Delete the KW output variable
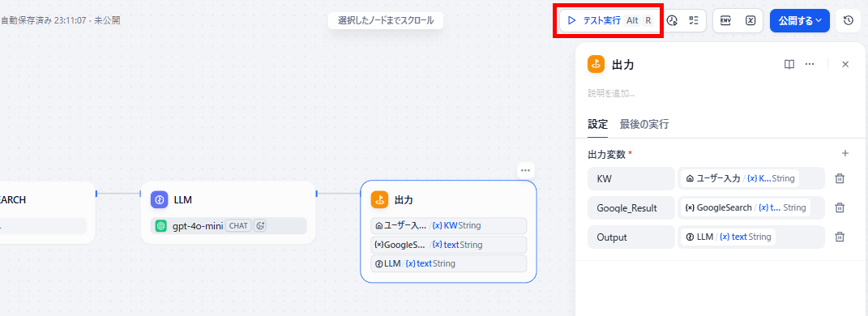Screen dimensions: 868x316 tap(840, 178)
